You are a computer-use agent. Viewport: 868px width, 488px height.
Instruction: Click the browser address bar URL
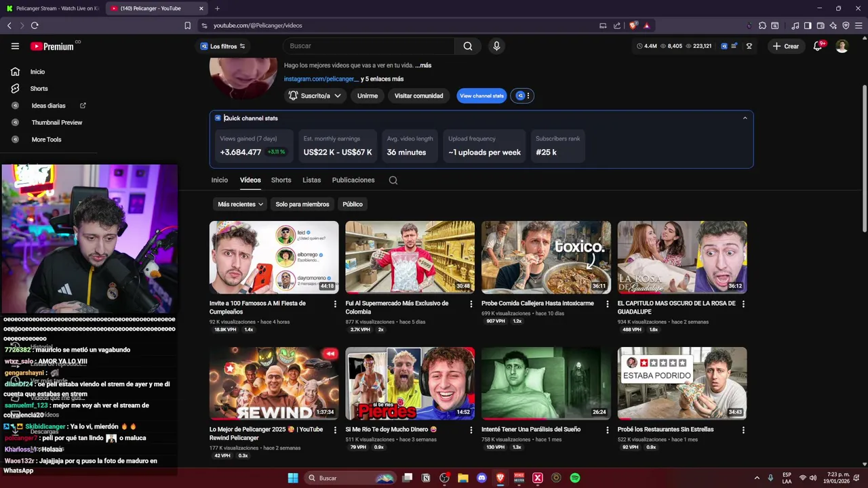[x=258, y=26]
